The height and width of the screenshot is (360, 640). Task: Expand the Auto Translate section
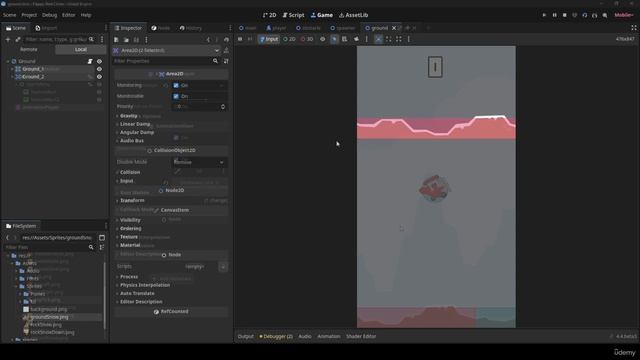tap(137, 293)
